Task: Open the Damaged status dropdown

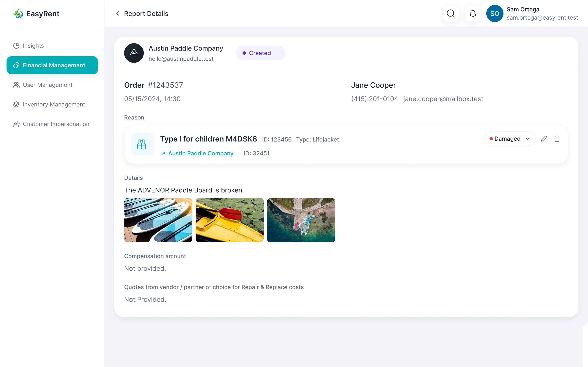Action: pyautogui.click(x=510, y=139)
